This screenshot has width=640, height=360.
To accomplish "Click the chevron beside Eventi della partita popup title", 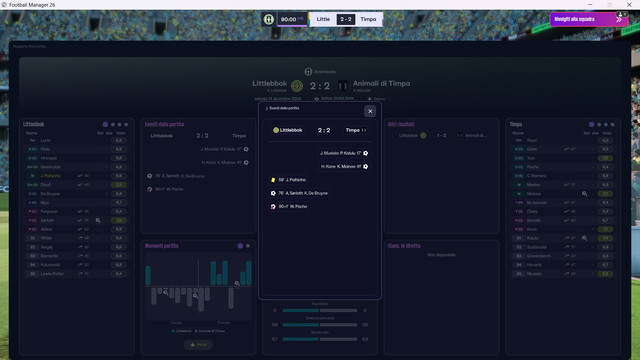I will (x=267, y=109).
